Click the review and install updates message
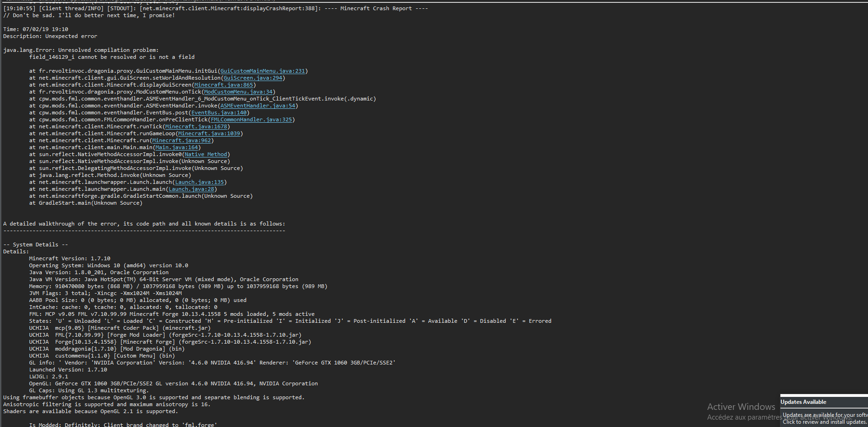This screenshot has height=427, width=868. tap(824, 421)
